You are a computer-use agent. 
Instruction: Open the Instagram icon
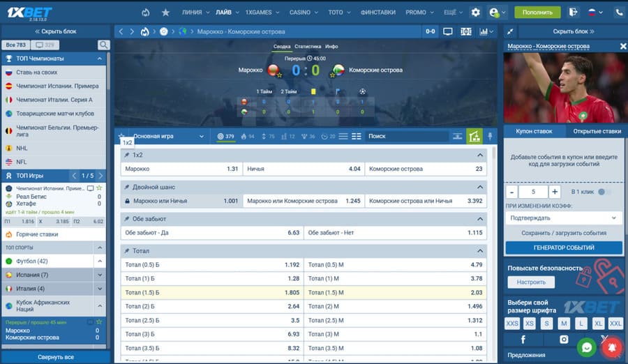[x=564, y=340]
